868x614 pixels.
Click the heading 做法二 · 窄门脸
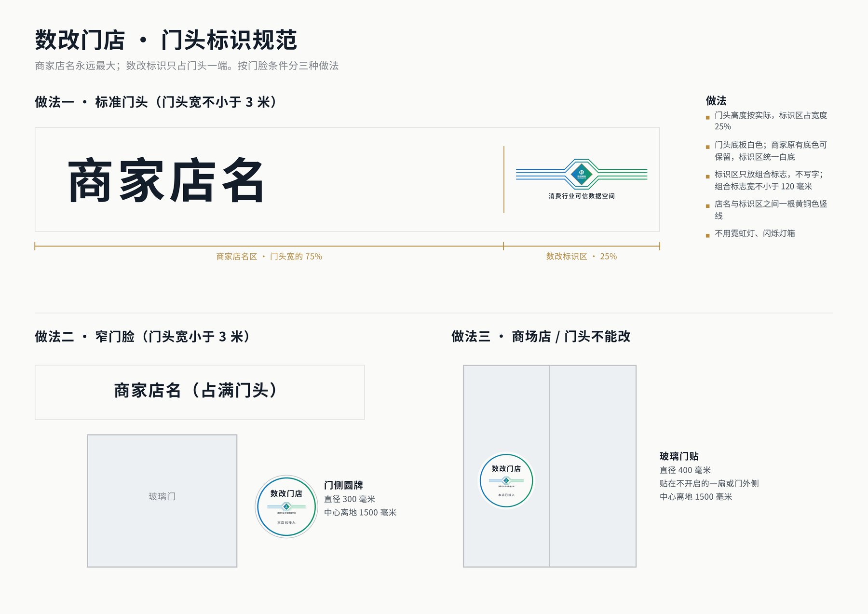tap(144, 336)
